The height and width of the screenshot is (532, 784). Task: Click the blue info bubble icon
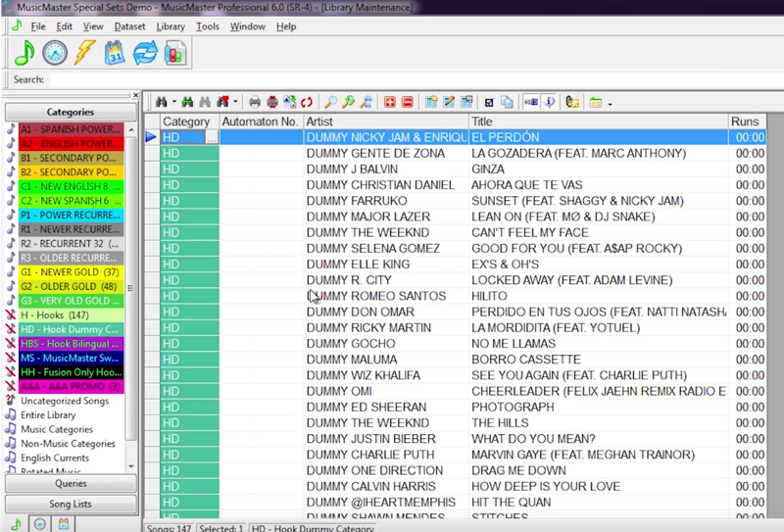coord(550,102)
